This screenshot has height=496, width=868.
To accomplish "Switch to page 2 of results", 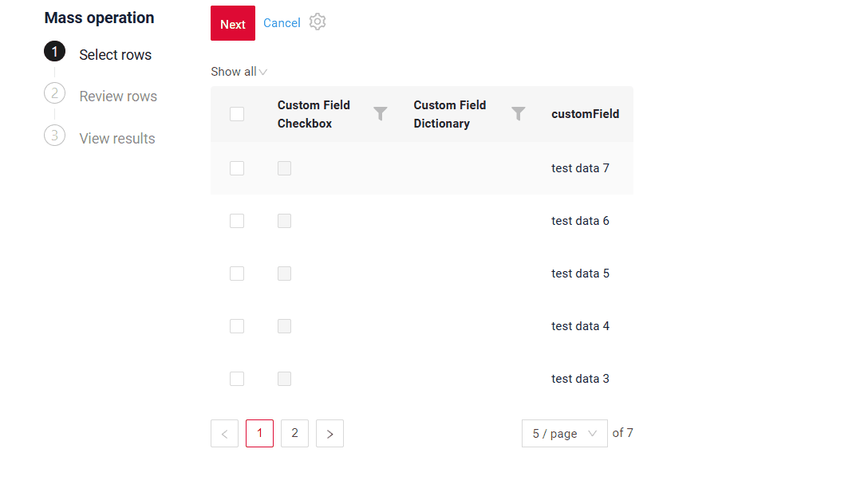I will click(294, 434).
